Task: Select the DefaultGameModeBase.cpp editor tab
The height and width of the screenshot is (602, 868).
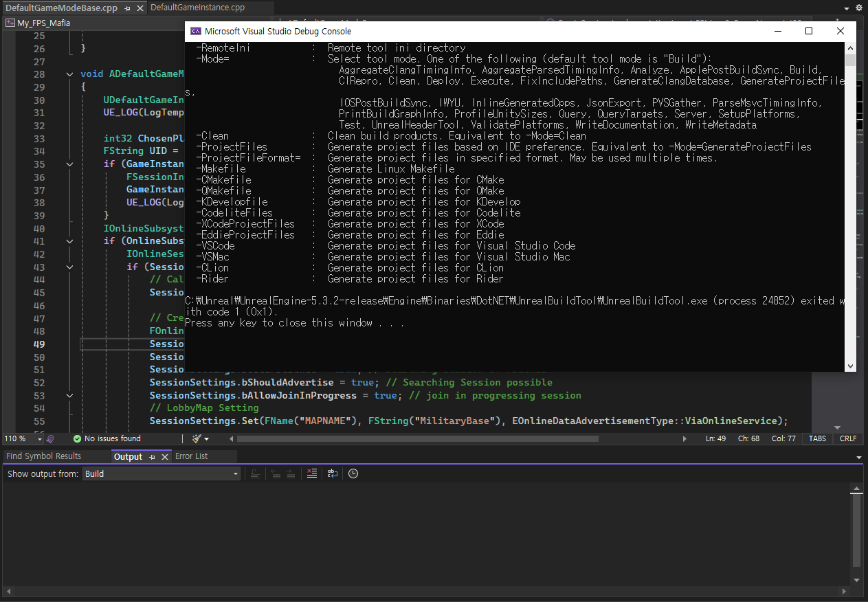Action: pyautogui.click(x=61, y=8)
